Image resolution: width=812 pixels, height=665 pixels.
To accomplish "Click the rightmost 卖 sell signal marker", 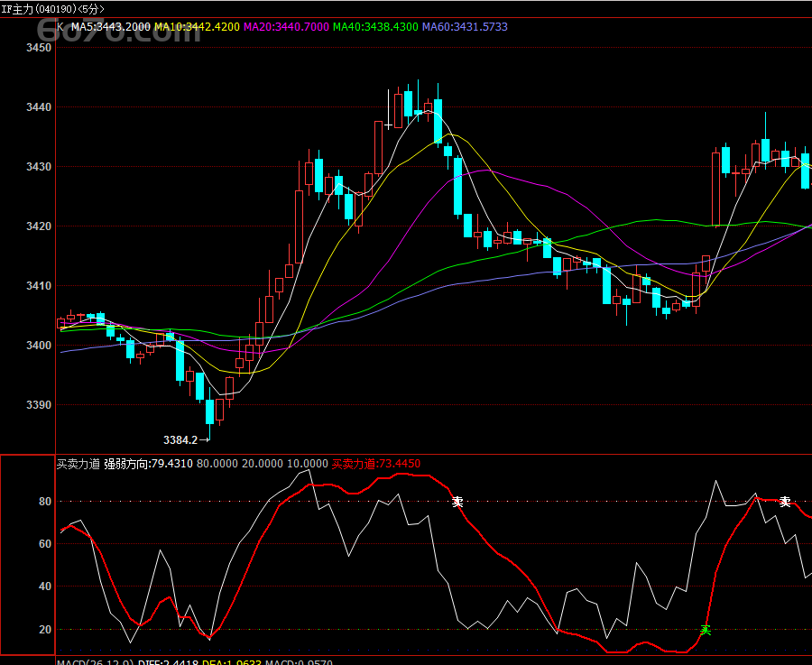I will click(x=785, y=502).
